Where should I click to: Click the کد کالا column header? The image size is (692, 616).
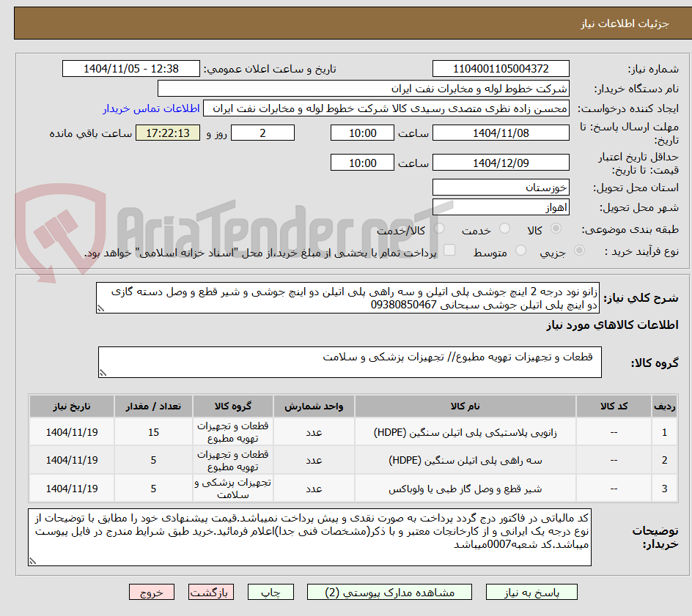coord(614,406)
